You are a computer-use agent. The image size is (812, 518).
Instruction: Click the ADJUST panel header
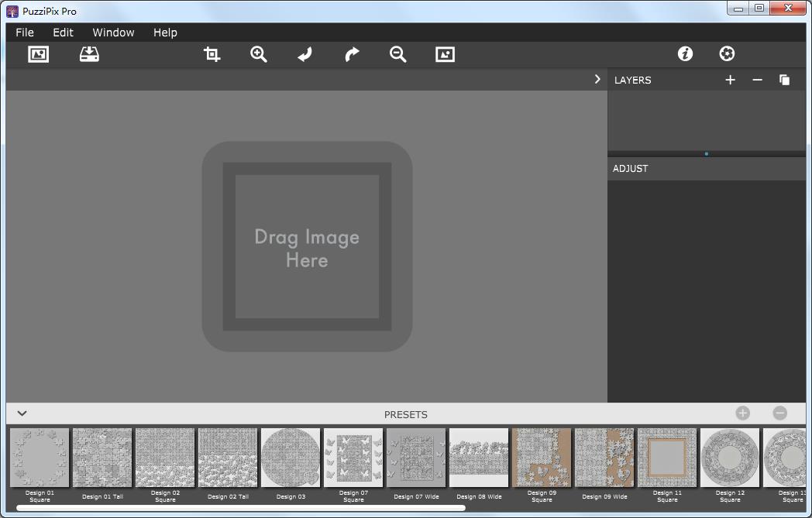point(707,169)
